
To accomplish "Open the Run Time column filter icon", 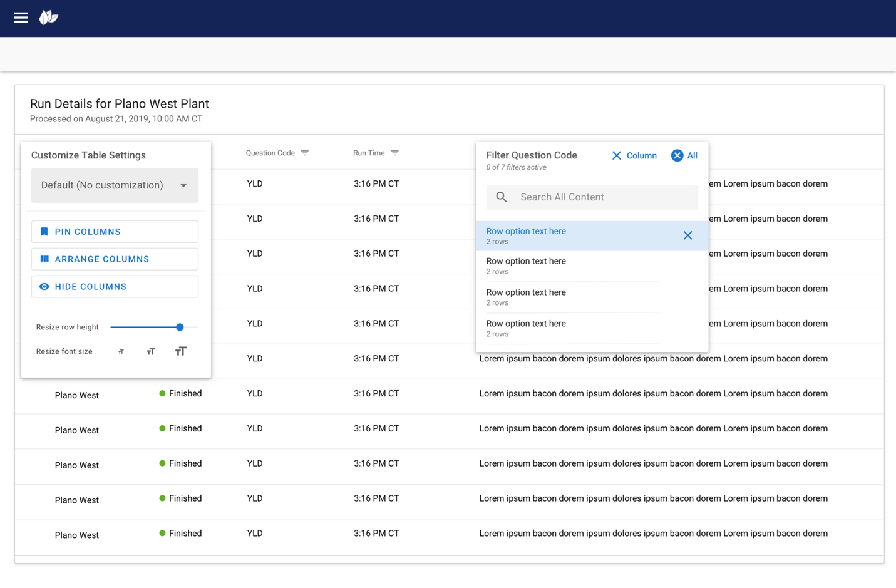I will click(395, 153).
